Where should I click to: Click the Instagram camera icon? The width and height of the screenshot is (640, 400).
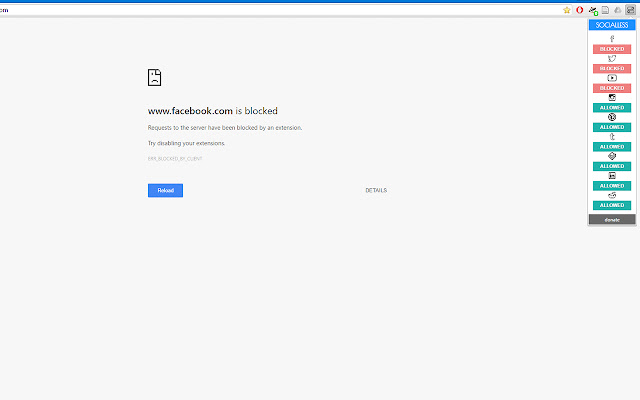(612, 98)
